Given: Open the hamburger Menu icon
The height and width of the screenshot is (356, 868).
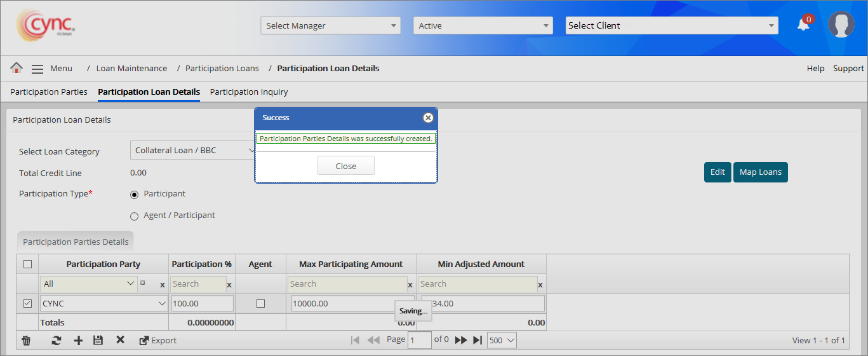Looking at the screenshot, I should coord(37,69).
